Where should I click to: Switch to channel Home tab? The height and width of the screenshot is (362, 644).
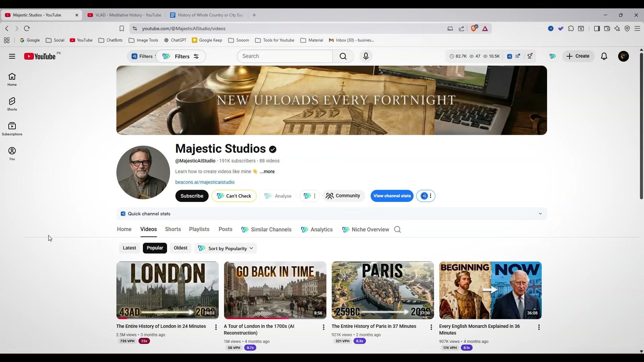coord(124,230)
